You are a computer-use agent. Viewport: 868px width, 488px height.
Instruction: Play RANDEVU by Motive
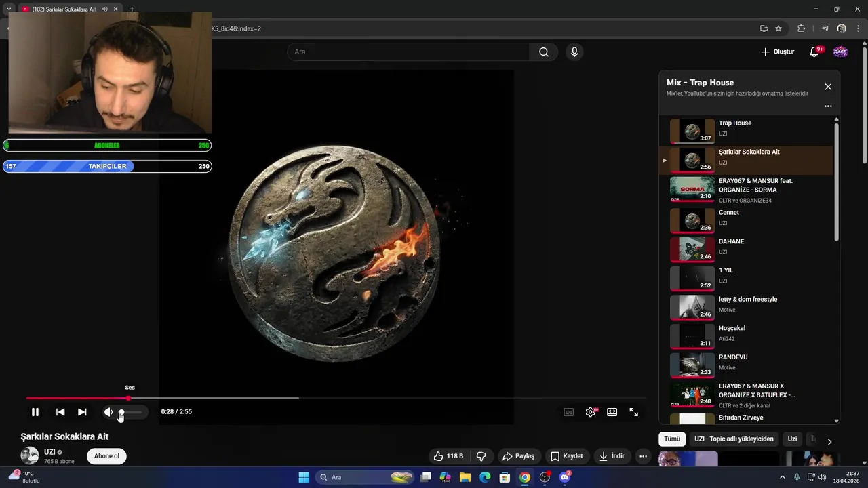coord(746,365)
